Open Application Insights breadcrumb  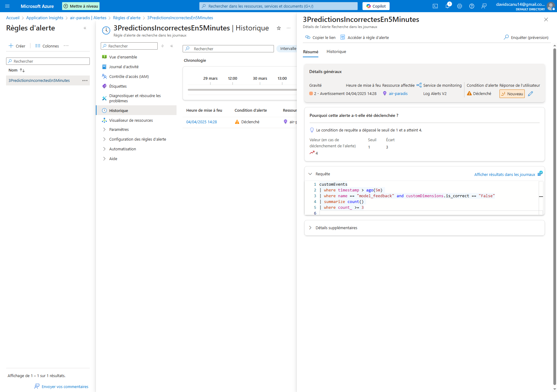[x=45, y=18]
